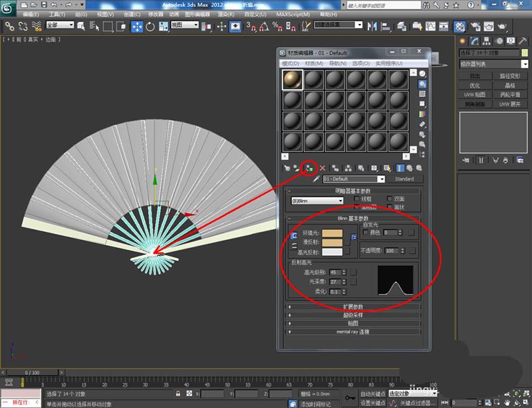The width and height of the screenshot is (532, 408).
Task: Open the 材质(M) menu in material editor
Action: pyautogui.click(x=314, y=64)
